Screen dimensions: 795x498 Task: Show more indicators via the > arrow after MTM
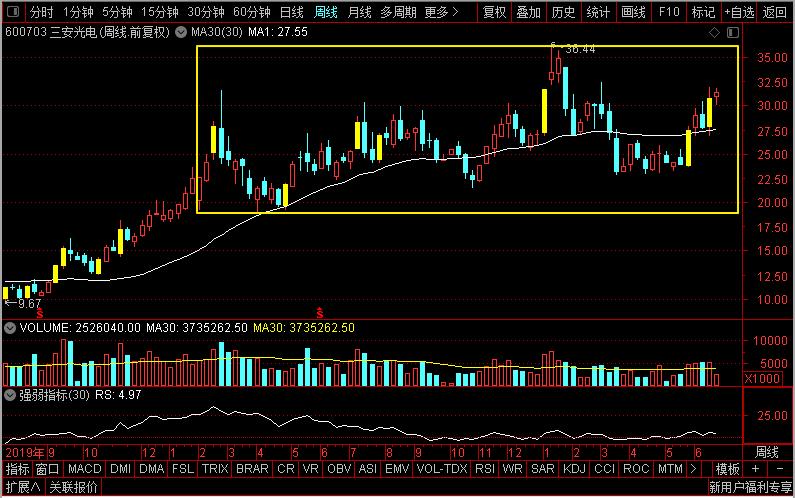693,469
